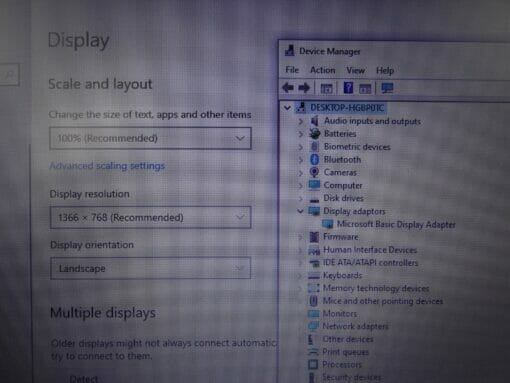Expand the Disk drives node arrow
This screenshot has height=383, width=510.
click(x=301, y=199)
